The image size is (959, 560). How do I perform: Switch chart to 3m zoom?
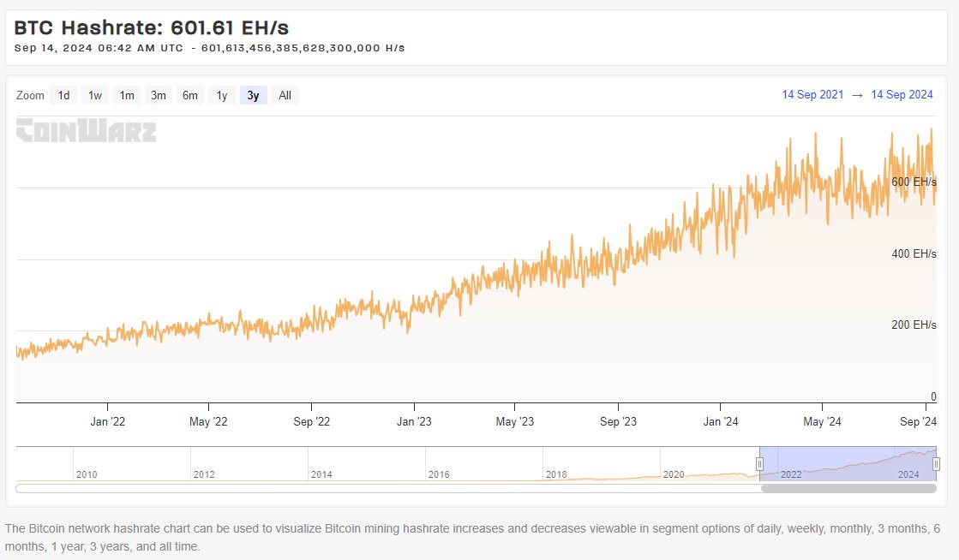pos(159,95)
